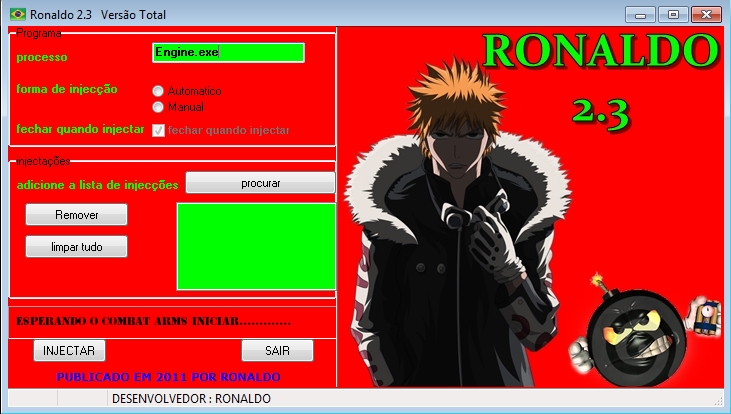
Task: Click the green 2.3 version text
Action: click(601, 114)
